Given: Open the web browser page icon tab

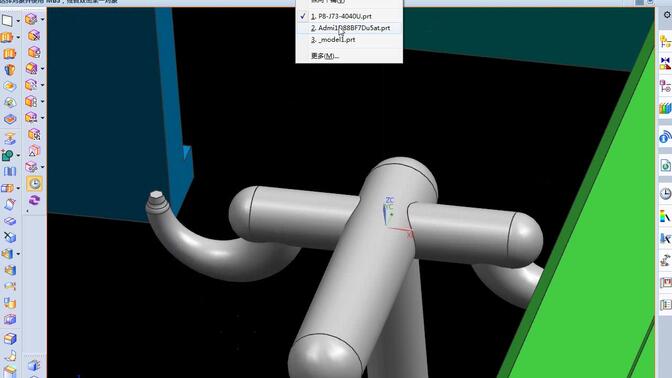Looking at the screenshot, I should 665,165.
